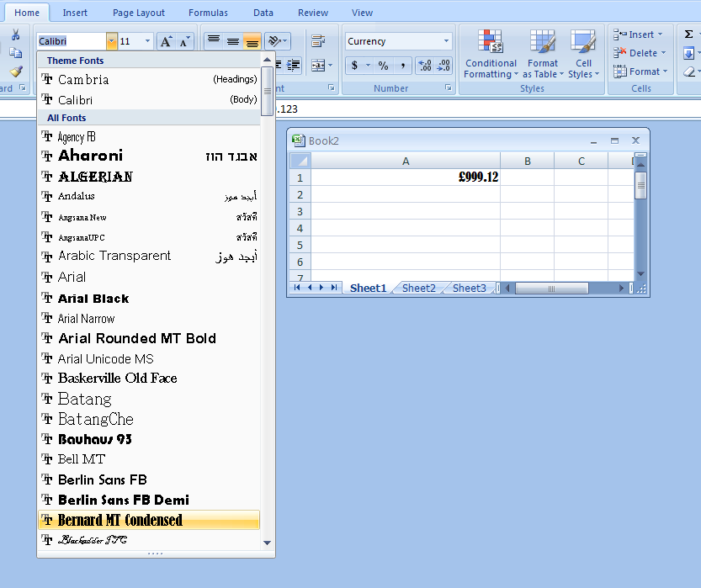Viewport: 701px width, 588px height.
Task: Toggle bottom vertical alignment
Action: [252, 40]
